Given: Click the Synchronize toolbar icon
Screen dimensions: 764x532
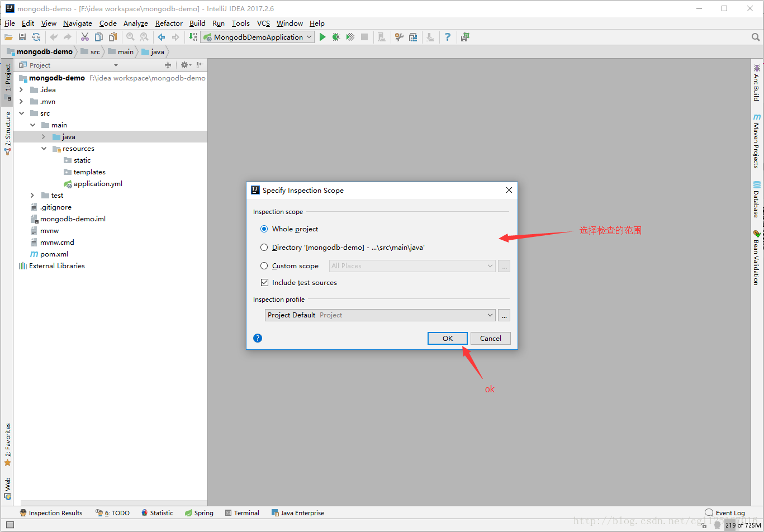Looking at the screenshot, I should pos(36,37).
